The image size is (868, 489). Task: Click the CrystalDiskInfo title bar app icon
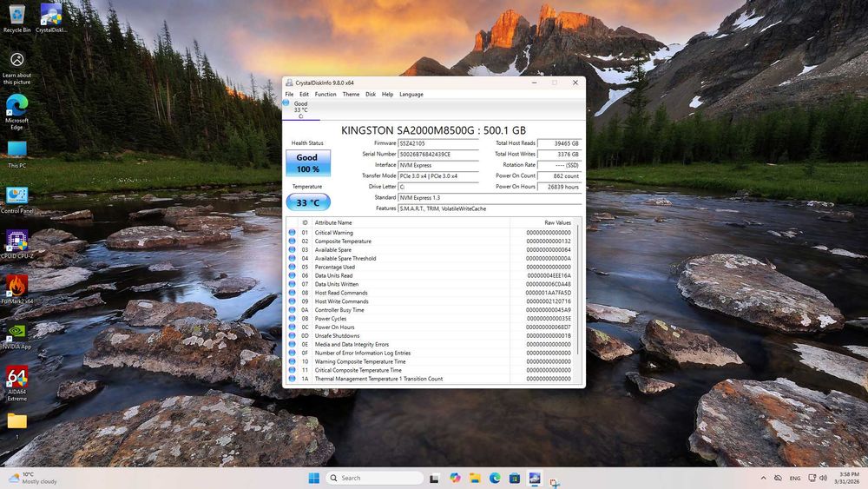pyautogui.click(x=290, y=83)
